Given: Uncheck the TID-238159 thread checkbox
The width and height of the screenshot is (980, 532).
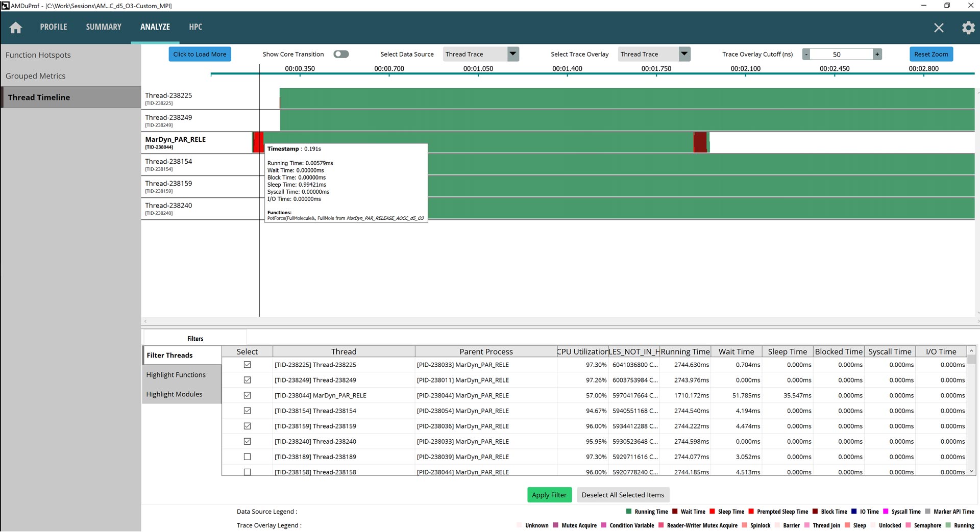Looking at the screenshot, I should 247,426.
